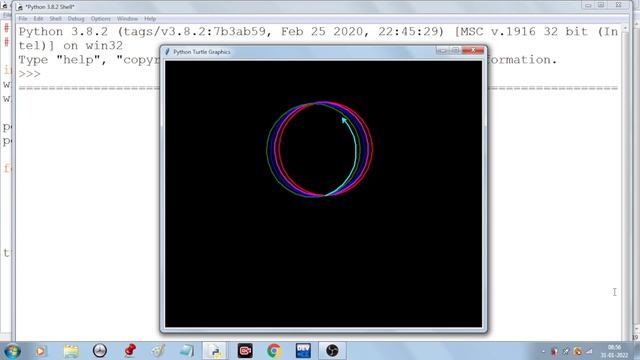Open the Debug menu
This screenshot has height=360, width=640.
click(76, 19)
